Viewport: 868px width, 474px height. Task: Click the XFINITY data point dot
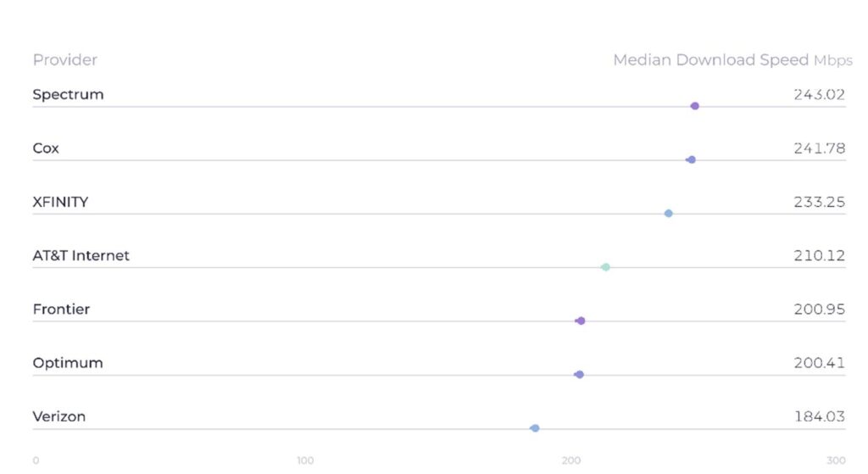pos(669,214)
